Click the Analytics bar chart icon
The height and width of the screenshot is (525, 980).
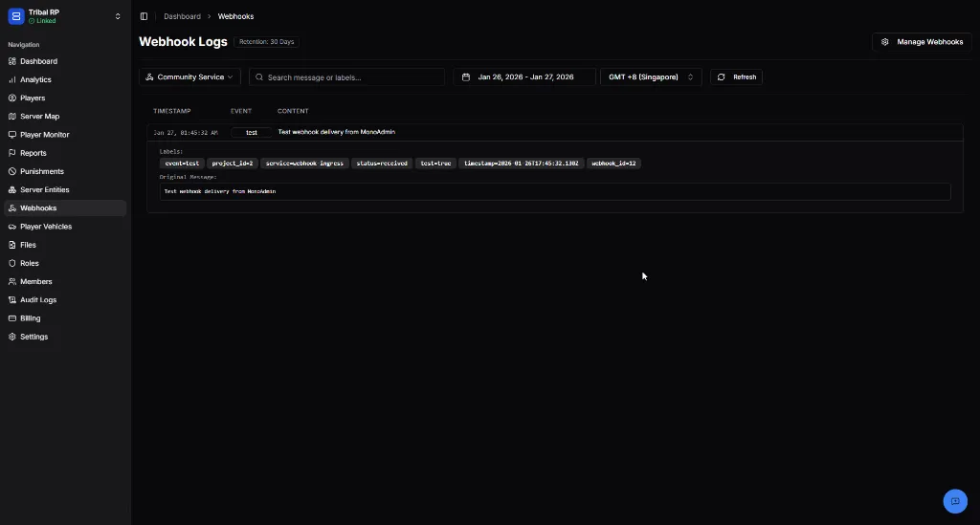pyautogui.click(x=11, y=80)
